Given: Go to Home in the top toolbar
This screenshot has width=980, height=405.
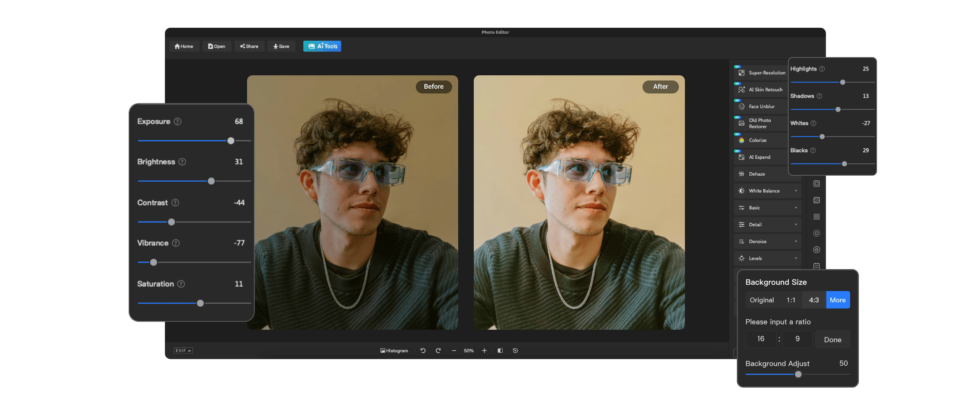Looking at the screenshot, I should coord(183,46).
